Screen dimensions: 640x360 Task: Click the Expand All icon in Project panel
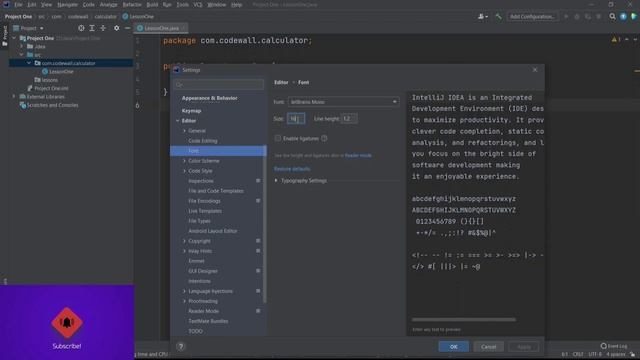(92, 28)
